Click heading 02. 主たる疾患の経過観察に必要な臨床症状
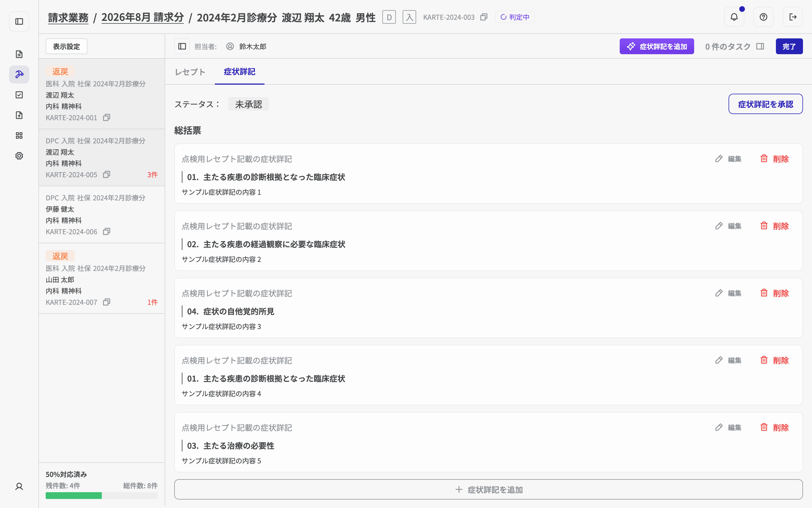This screenshot has width=812, height=508. [266, 244]
